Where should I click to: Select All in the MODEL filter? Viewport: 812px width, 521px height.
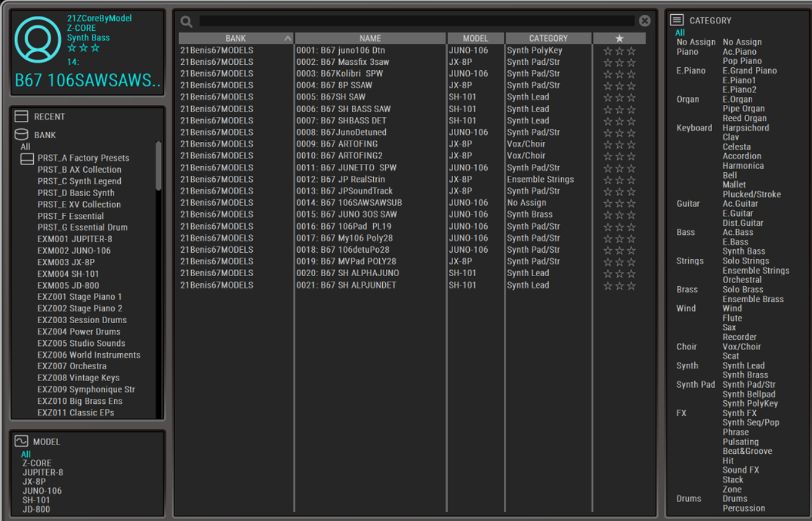(x=26, y=454)
